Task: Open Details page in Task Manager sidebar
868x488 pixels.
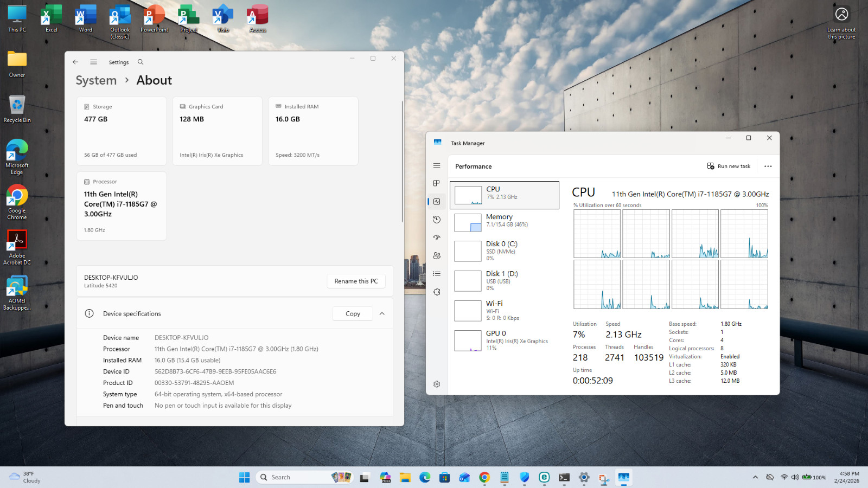Action: click(x=437, y=274)
